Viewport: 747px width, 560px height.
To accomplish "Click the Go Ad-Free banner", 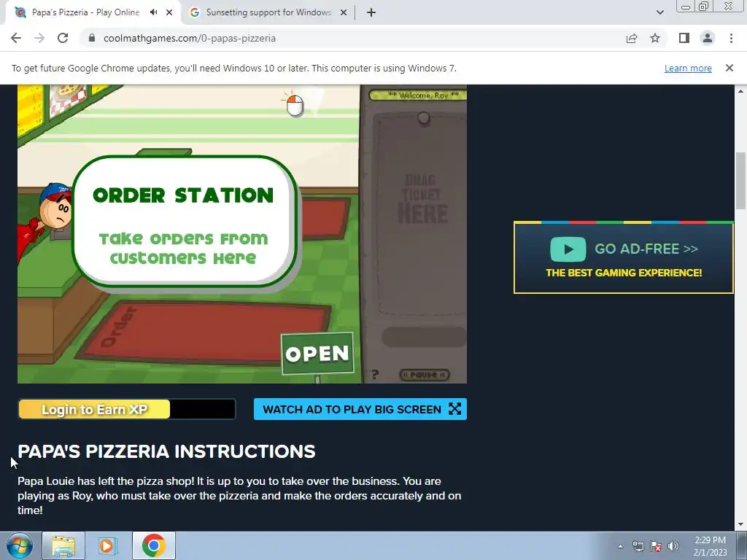I will [624, 257].
